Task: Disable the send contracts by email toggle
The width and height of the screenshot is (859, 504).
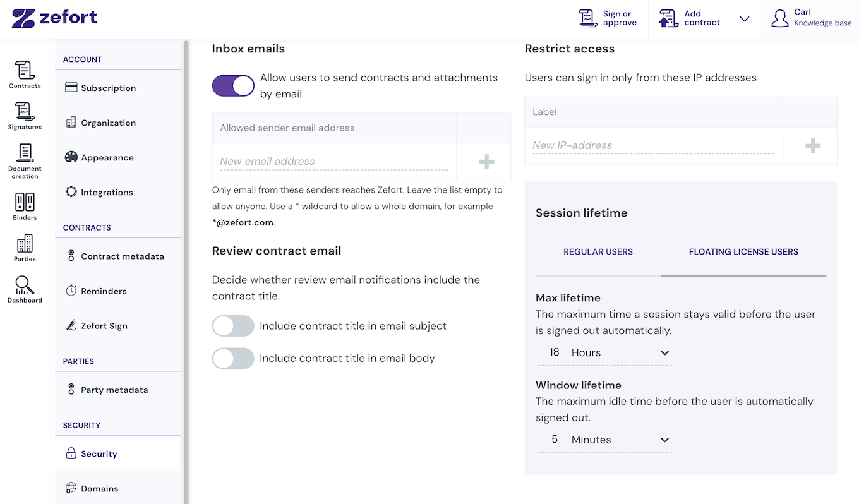Action: click(x=233, y=85)
